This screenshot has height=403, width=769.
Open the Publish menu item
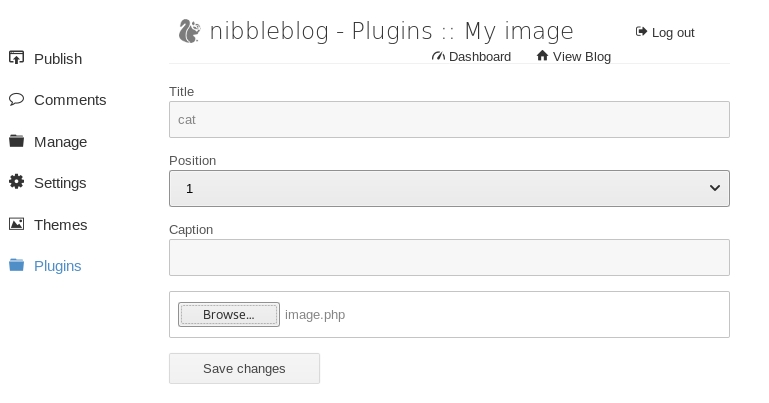(58, 59)
